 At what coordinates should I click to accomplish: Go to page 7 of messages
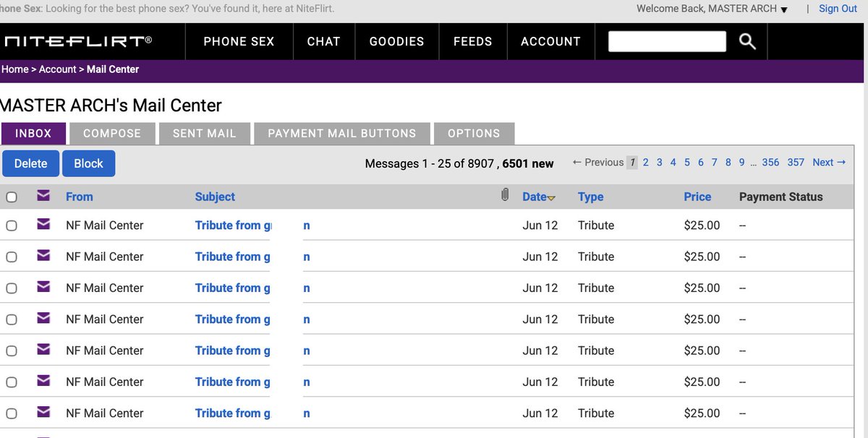click(715, 163)
